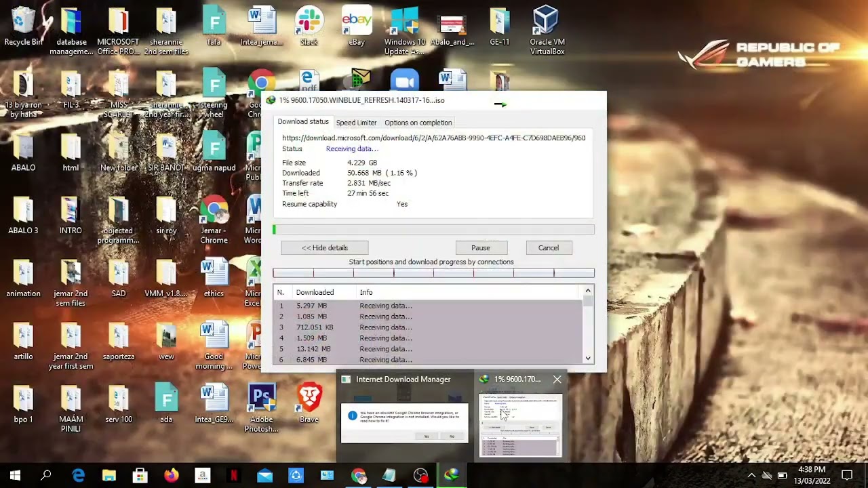Open Google Chrome from taskbar
Screen dimensions: 868x488
[x=358, y=476]
